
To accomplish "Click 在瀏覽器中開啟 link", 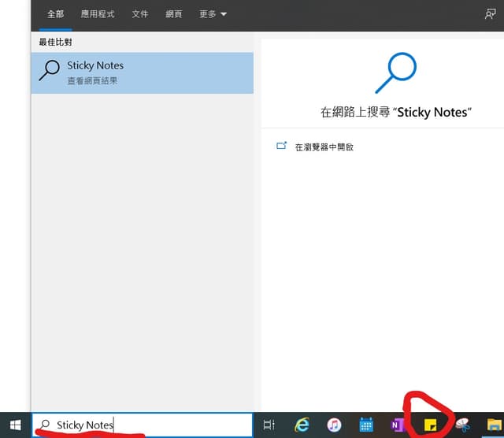I will tap(324, 147).
